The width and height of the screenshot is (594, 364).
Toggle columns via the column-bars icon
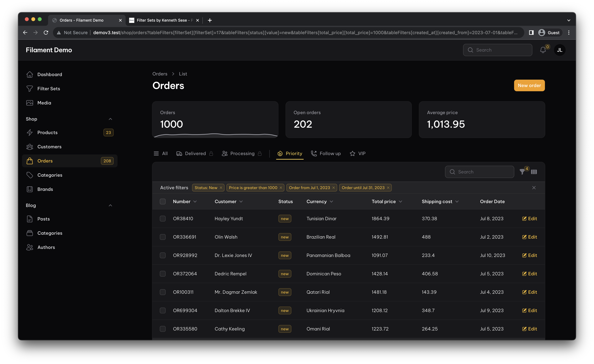click(x=534, y=172)
